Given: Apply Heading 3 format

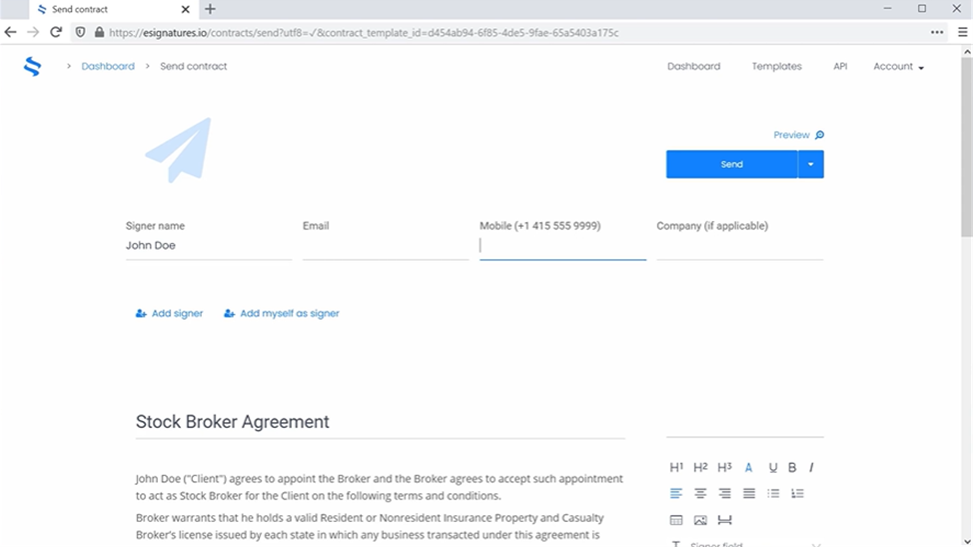Looking at the screenshot, I should pos(724,467).
